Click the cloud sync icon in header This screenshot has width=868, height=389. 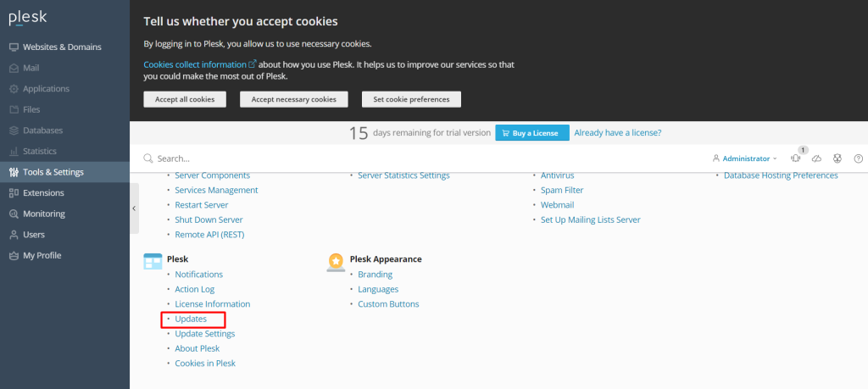click(816, 158)
